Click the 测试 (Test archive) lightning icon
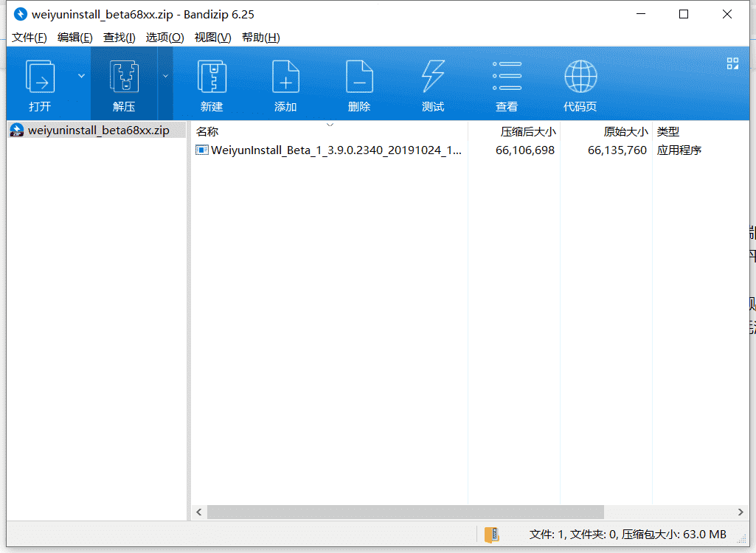This screenshot has width=756, height=553. click(x=433, y=76)
